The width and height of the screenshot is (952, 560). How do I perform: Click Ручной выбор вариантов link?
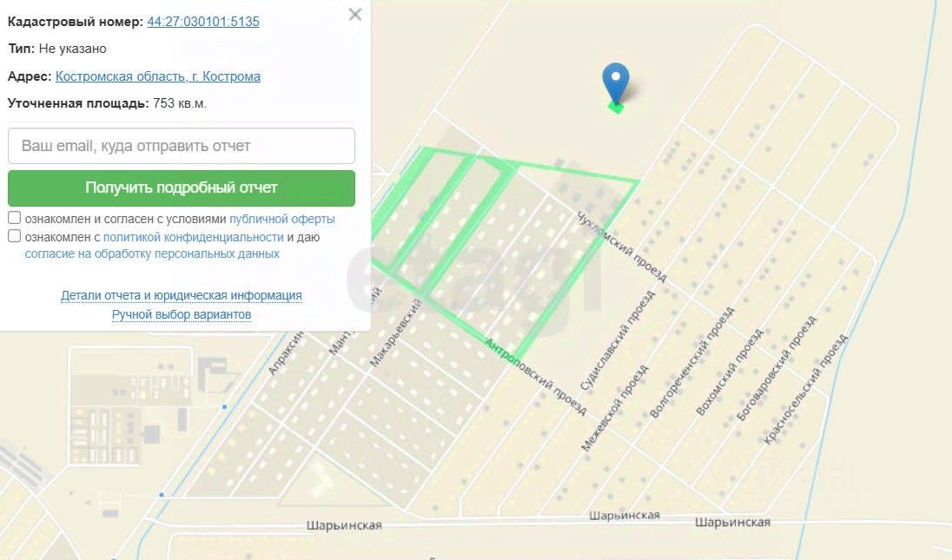pyautogui.click(x=181, y=314)
